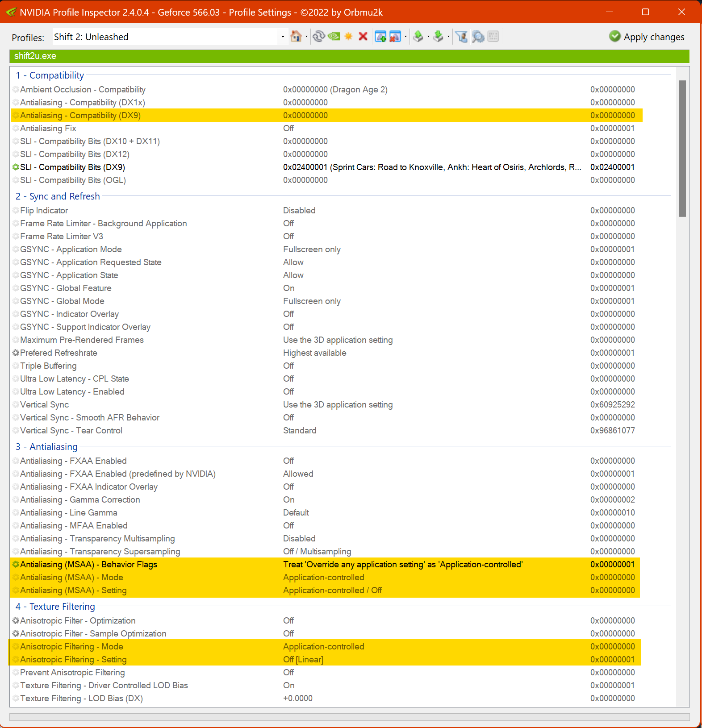Image resolution: width=702 pixels, height=728 pixels.
Task: Click gear icon of Anisotropic Filter - Optimization
Action: pos(16,620)
